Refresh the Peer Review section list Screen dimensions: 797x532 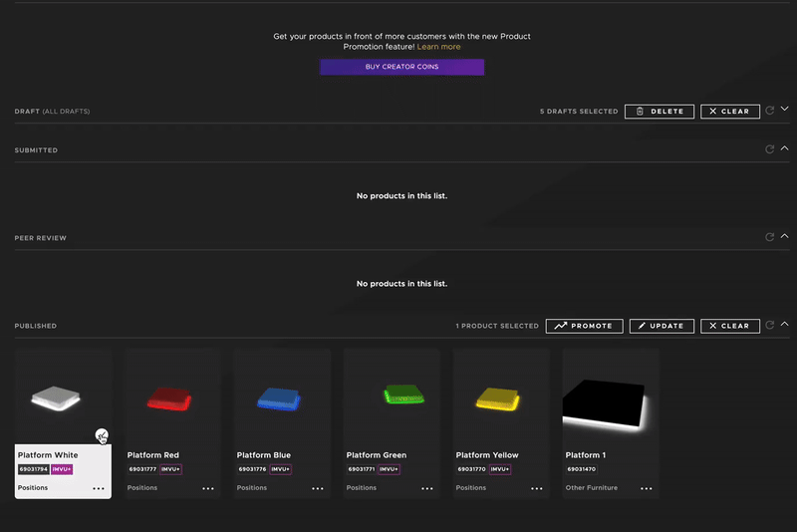click(769, 237)
